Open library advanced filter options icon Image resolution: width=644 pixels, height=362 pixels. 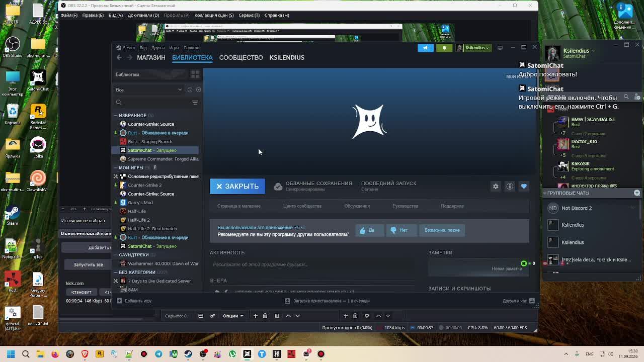pyautogui.click(x=195, y=103)
